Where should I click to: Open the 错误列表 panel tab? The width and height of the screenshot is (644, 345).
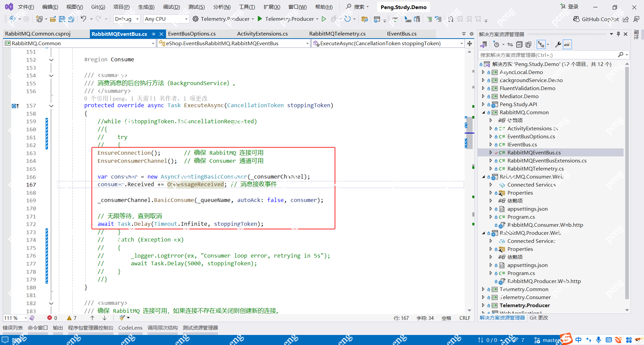click(x=13, y=328)
